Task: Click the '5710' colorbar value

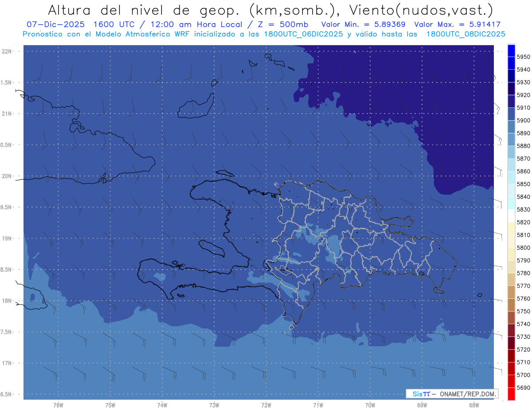Action: (x=523, y=362)
